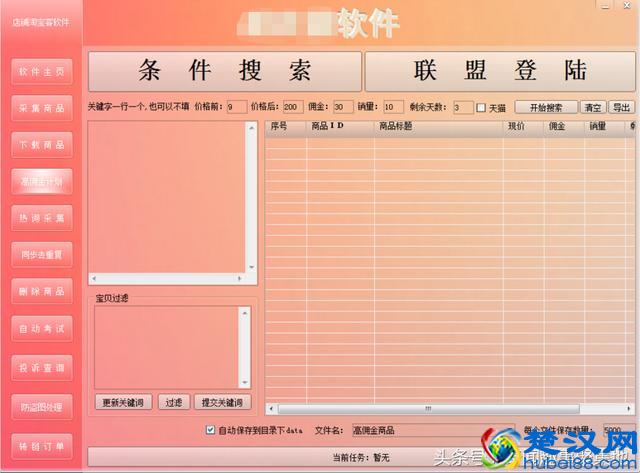Screen dimensions: 640x473
Task: Close the software window
Action: coord(627,5)
